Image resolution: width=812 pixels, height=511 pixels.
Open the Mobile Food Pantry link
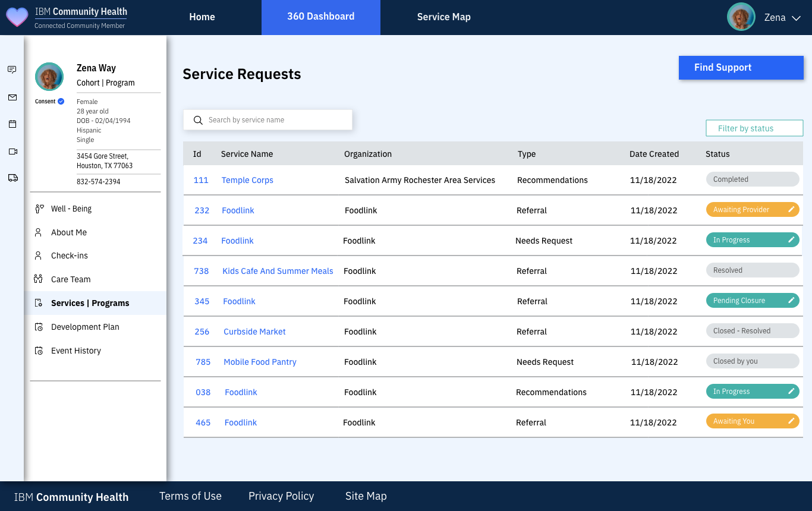tap(260, 362)
